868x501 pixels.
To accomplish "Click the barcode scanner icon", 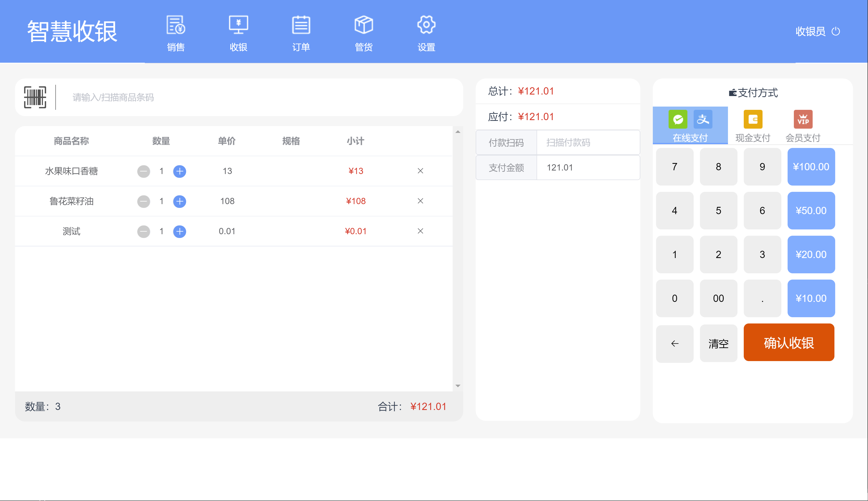I will click(x=35, y=97).
